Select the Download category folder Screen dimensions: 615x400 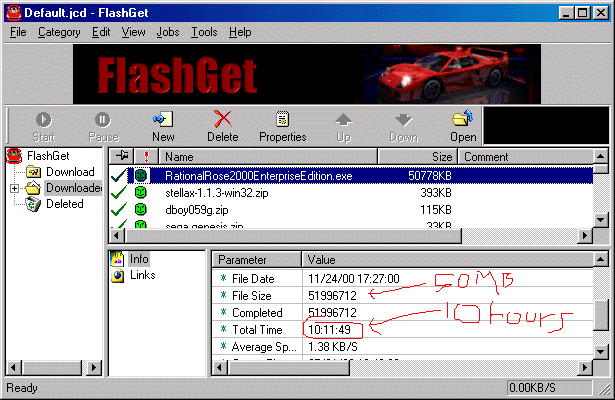pyautogui.click(x=70, y=172)
